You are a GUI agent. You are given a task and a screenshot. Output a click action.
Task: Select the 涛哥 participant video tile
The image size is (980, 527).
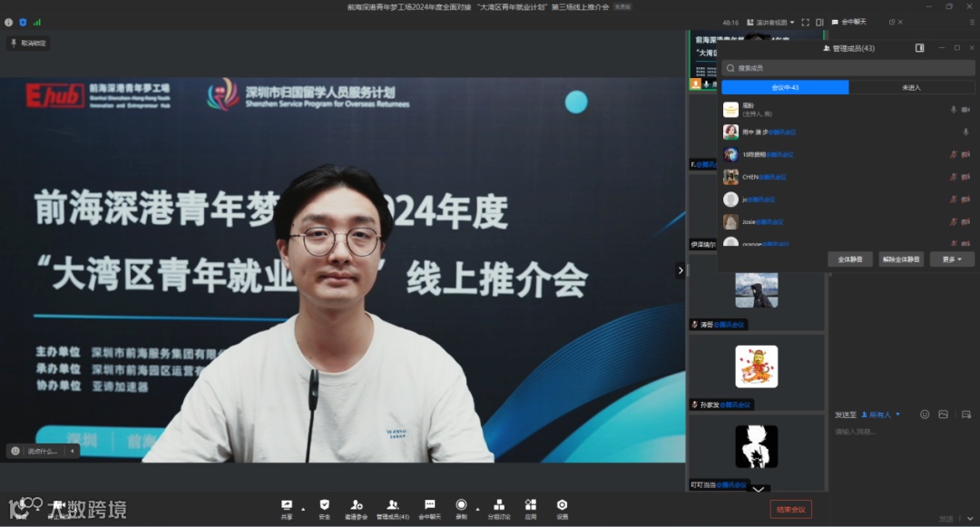coord(756,292)
